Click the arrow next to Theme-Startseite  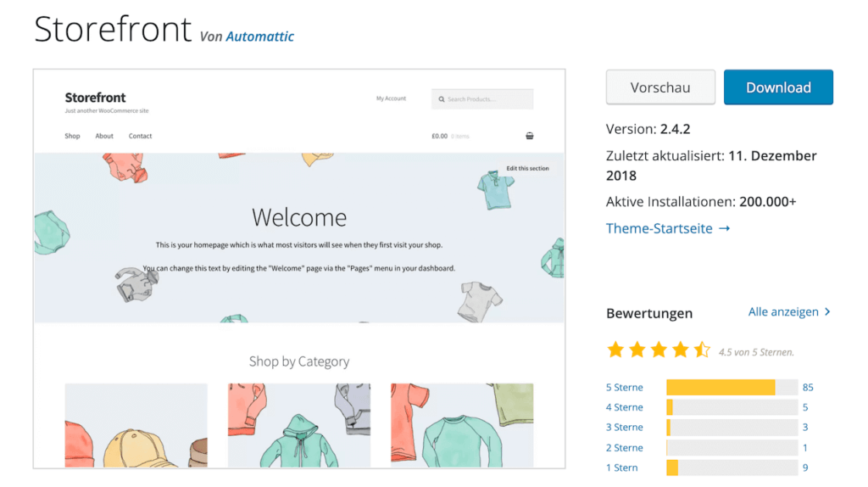tap(724, 228)
